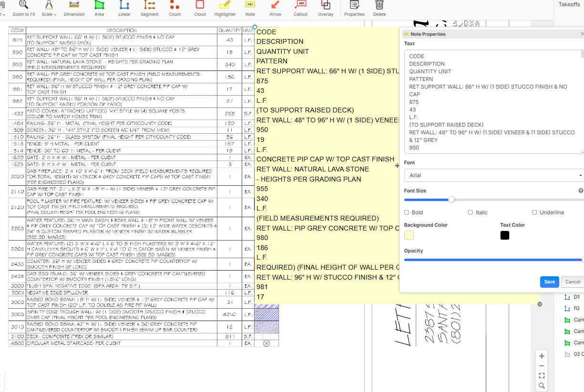
Task: Open the Properties toolbar item
Action: 354,8
